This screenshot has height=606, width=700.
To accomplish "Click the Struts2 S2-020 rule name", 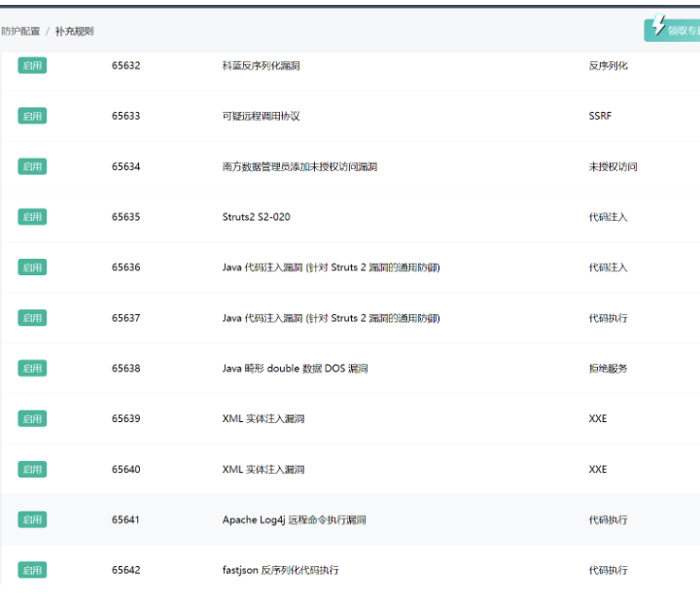I will 256,217.
